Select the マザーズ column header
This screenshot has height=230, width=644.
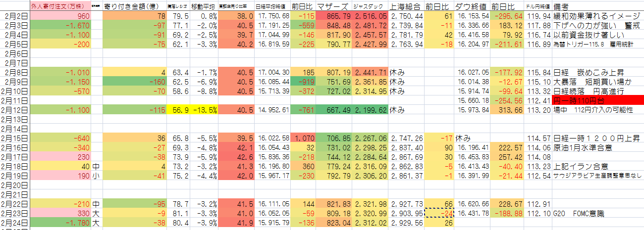click(x=333, y=6)
